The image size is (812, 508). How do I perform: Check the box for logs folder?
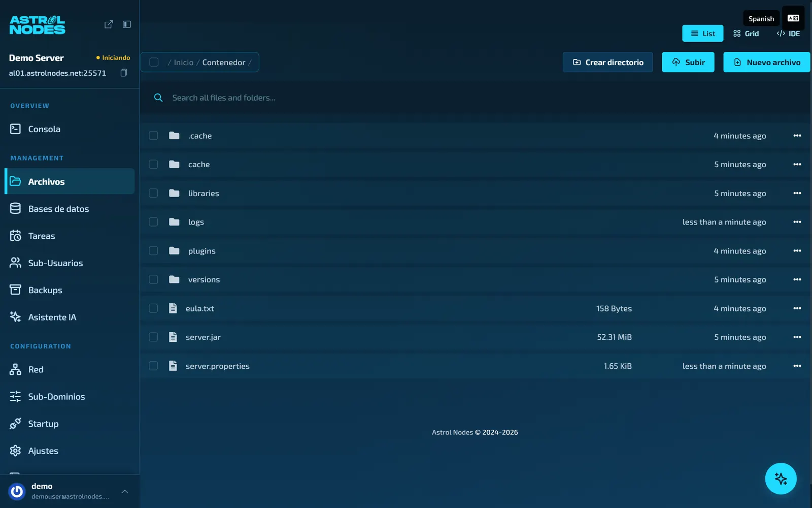pyautogui.click(x=153, y=222)
